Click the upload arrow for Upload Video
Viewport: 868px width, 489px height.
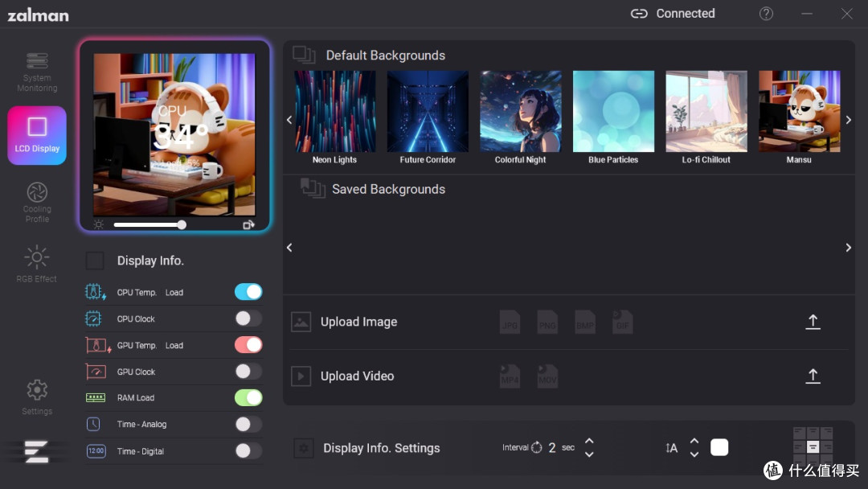point(813,376)
